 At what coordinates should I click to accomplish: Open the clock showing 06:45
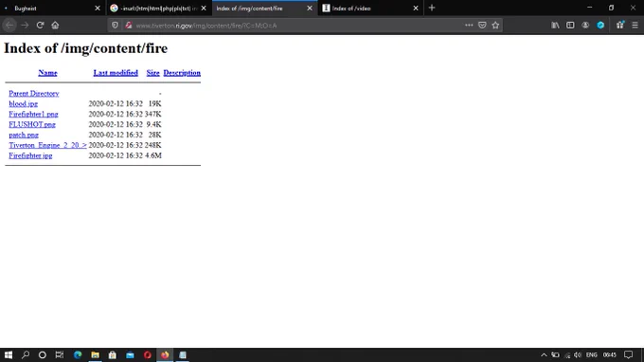pyautogui.click(x=610, y=355)
